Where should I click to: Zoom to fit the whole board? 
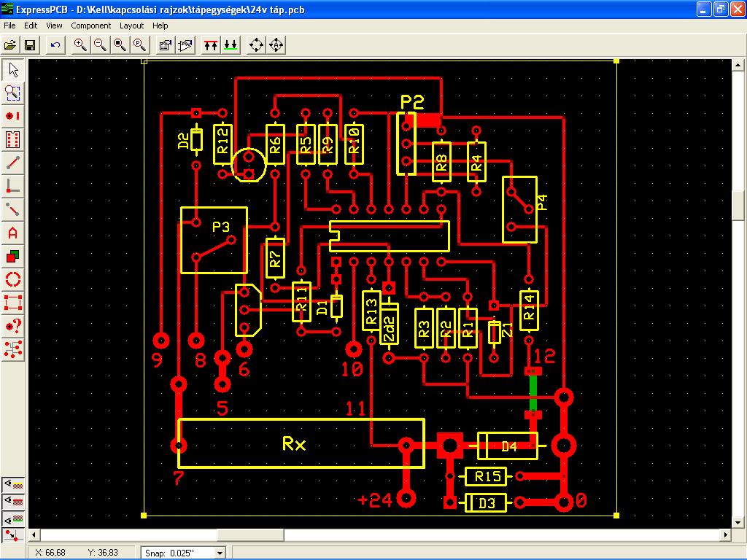click(x=120, y=45)
